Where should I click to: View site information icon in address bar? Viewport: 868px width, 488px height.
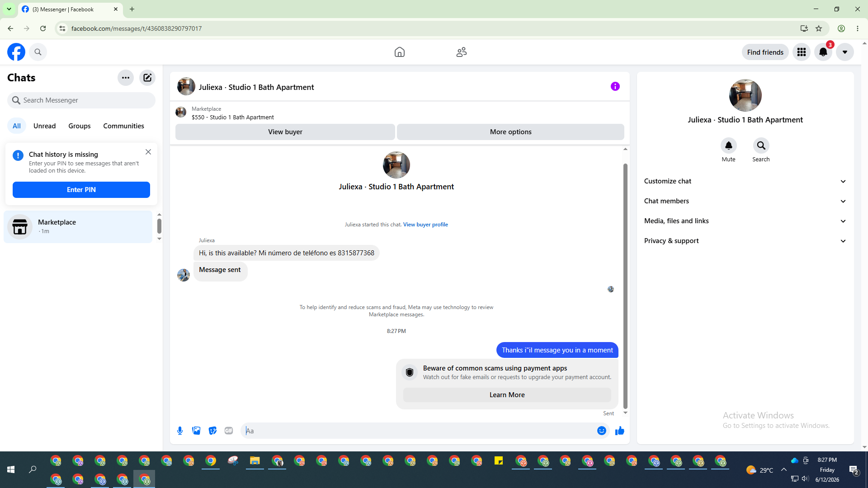pos(62,28)
